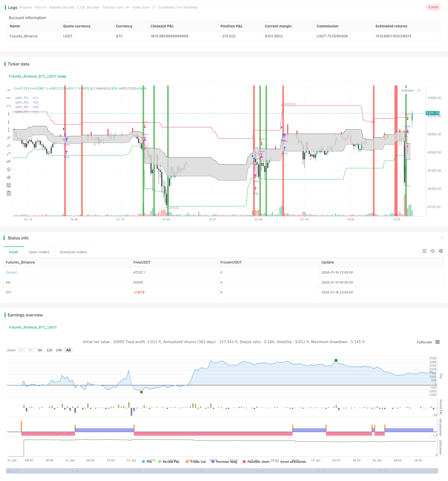Select the multi-level horizontal lines tool

pyautogui.click(x=9, y=185)
